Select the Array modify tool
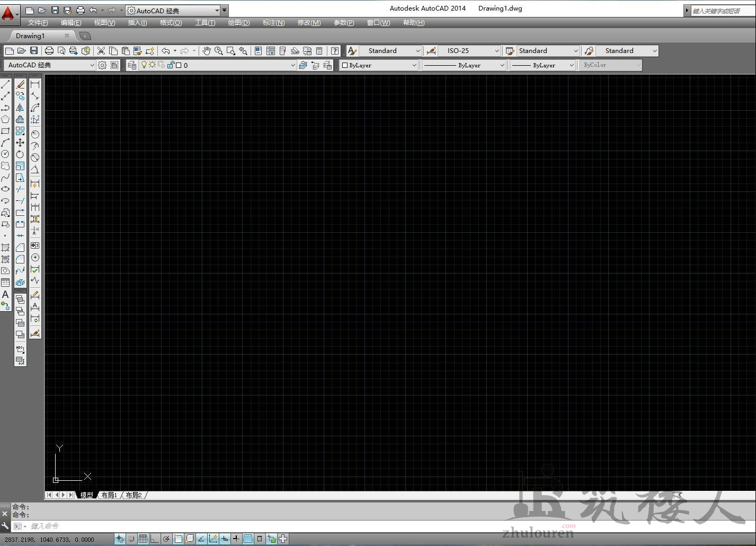The height and width of the screenshot is (546, 756). tap(20, 131)
